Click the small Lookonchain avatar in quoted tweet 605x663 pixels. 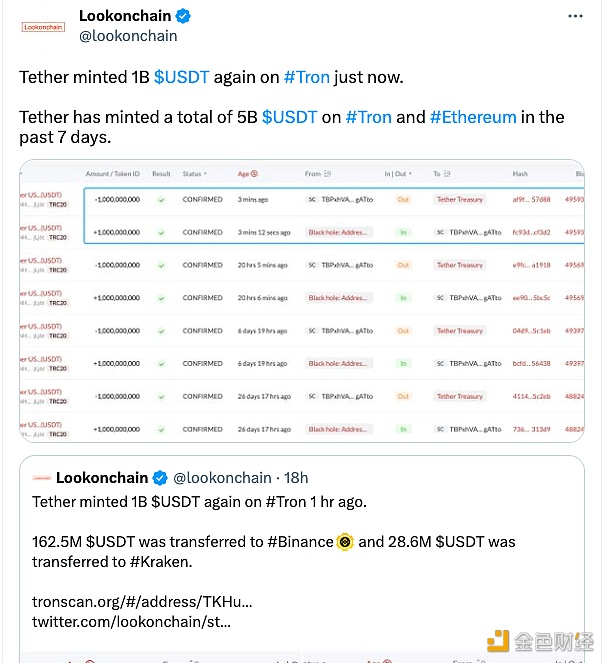42,478
